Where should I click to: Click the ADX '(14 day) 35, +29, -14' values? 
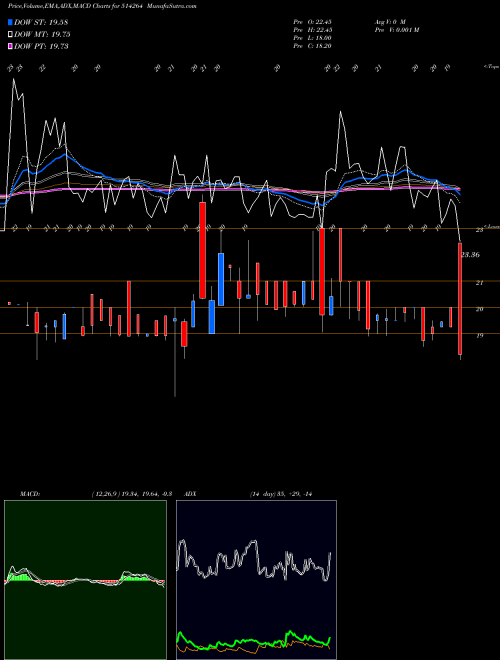tap(281, 494)
